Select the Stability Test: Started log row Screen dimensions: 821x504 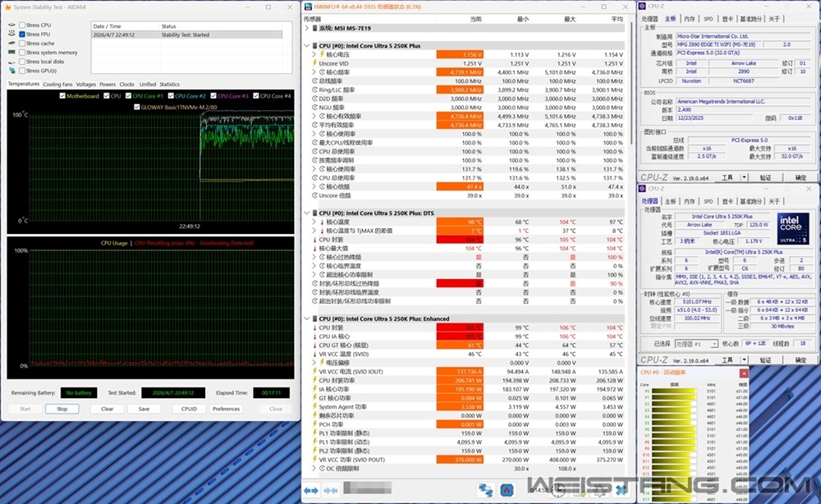(187, 34)
